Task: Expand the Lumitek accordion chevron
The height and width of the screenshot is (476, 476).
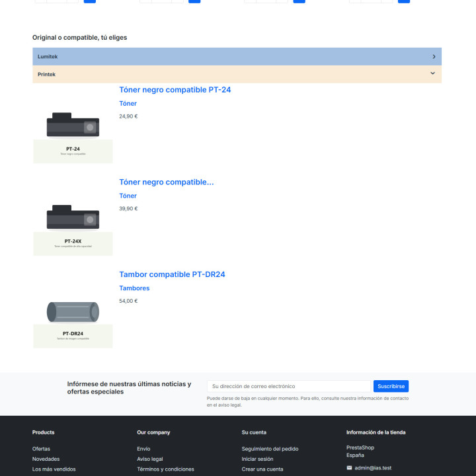Action: tap(434, 56)
